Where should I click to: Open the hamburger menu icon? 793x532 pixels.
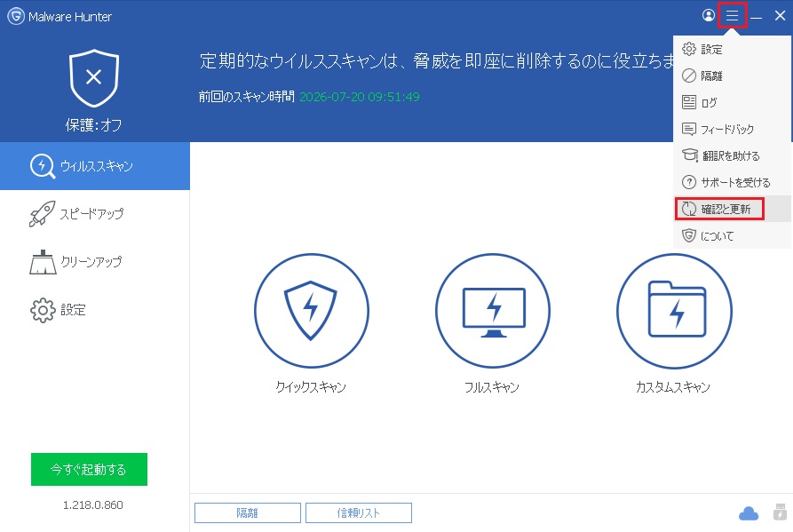[732, 16]
